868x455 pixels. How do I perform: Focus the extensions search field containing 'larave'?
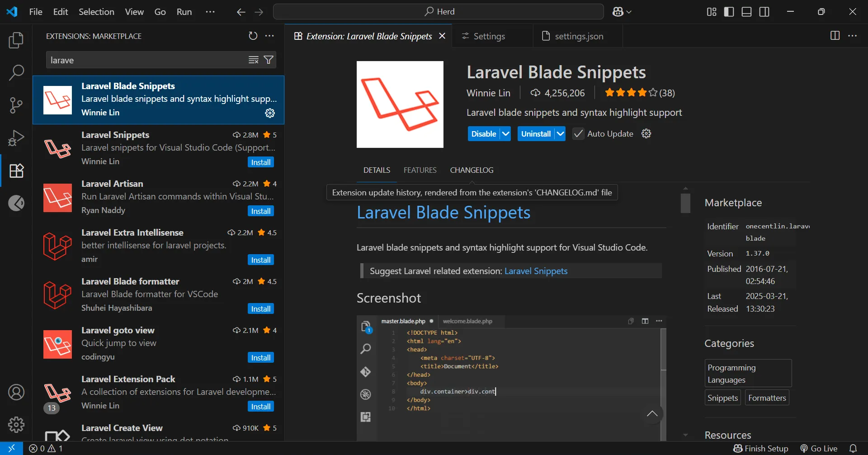pos(147,60)
